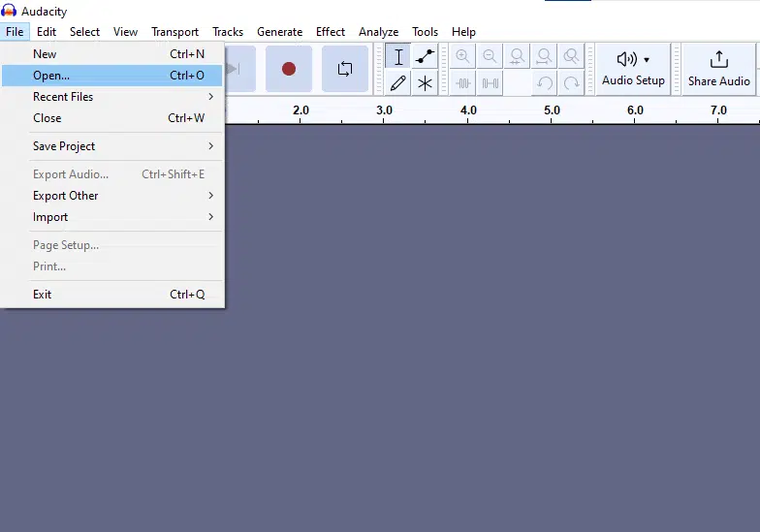Image resolution: width=760 pixels, height=532 pixels.
Task: Click the Zoom Out magnifier
Action: point(491,56)
